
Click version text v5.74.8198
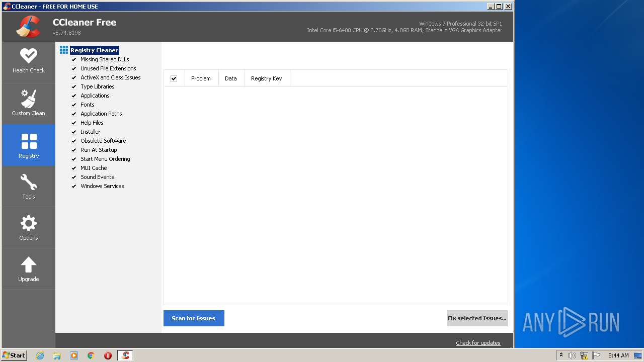(x=67, y=33)
